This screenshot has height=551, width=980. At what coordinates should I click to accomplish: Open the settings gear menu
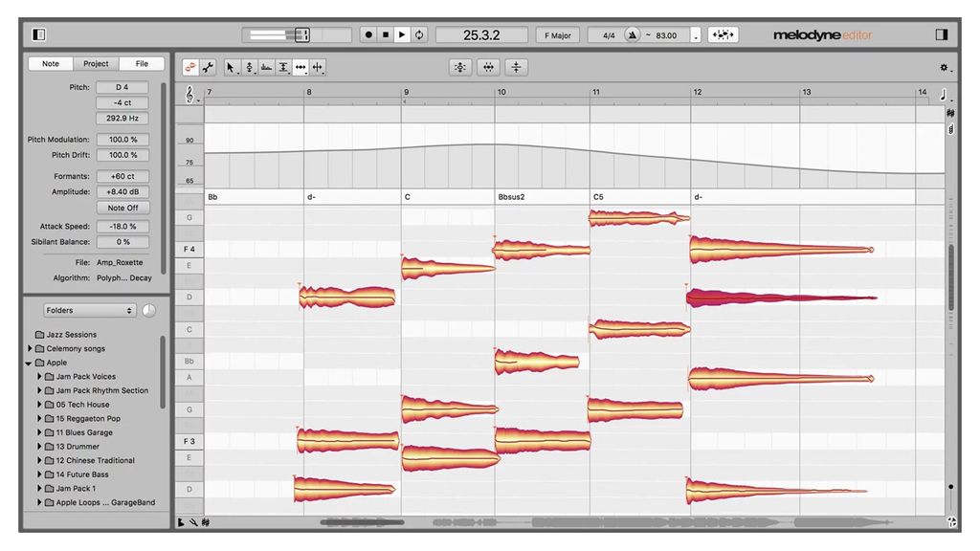(x=942, y=68)
